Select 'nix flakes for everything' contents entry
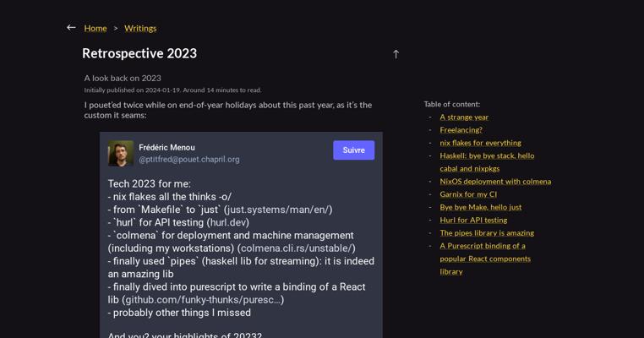 [480, 143]
